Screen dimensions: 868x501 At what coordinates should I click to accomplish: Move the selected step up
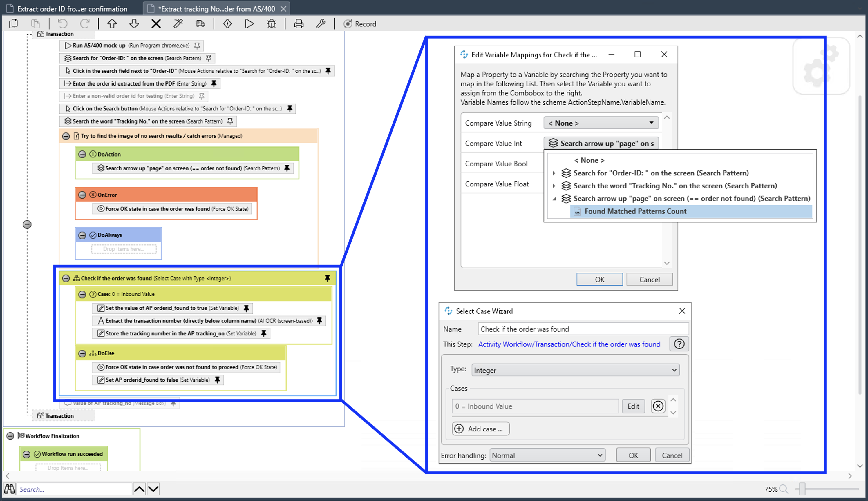[x=112, y=24]
